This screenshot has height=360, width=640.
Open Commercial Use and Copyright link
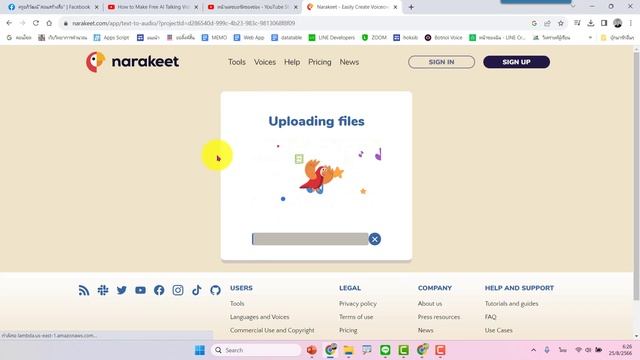tap(272, 330)
